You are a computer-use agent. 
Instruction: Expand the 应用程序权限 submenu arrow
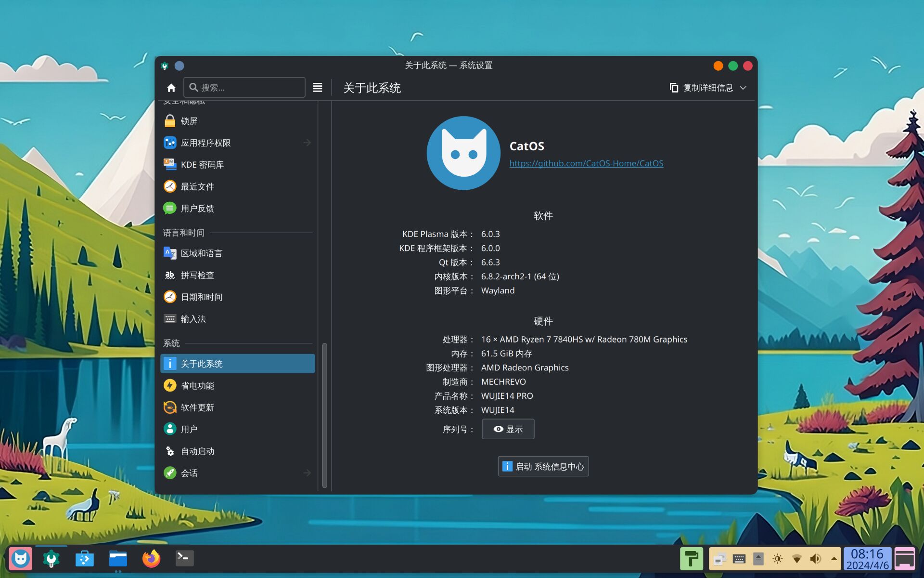click(x=307, y=143)
